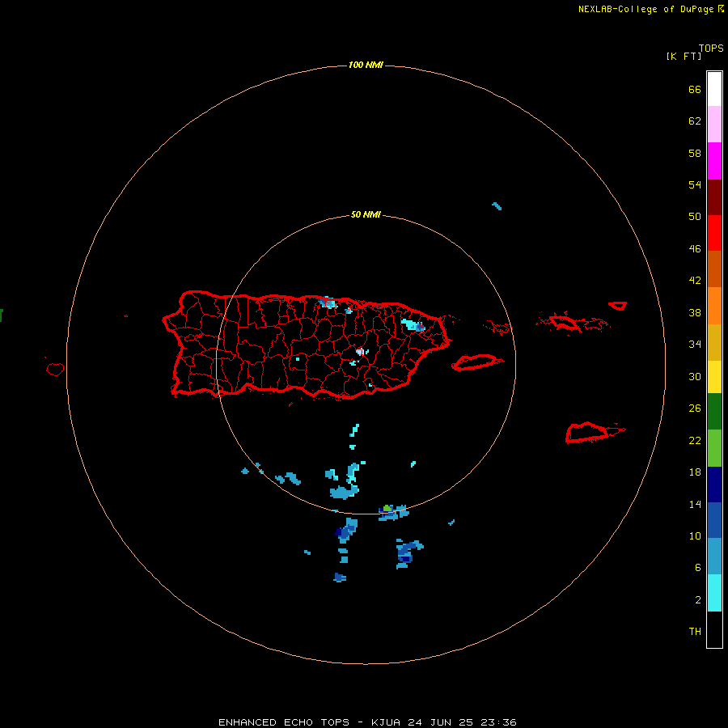
Task: Click the bright red 50 K FT swatch
Action: pos(714,233)
